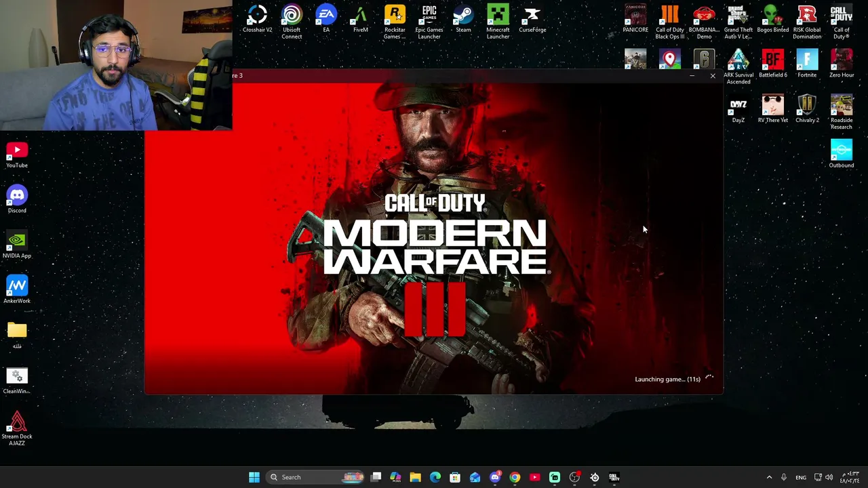Viewport: 868px width, 488px height.
Task: Open the Chivalry 2 desktop shortcut
Action: pyautogui.click(x=807, y=110)
